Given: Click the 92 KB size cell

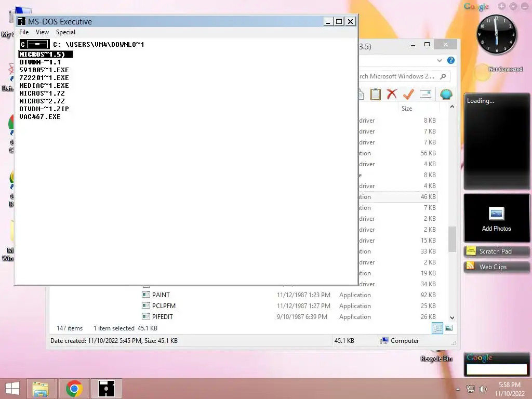Looking at the screenshot, I should [428, 295].
